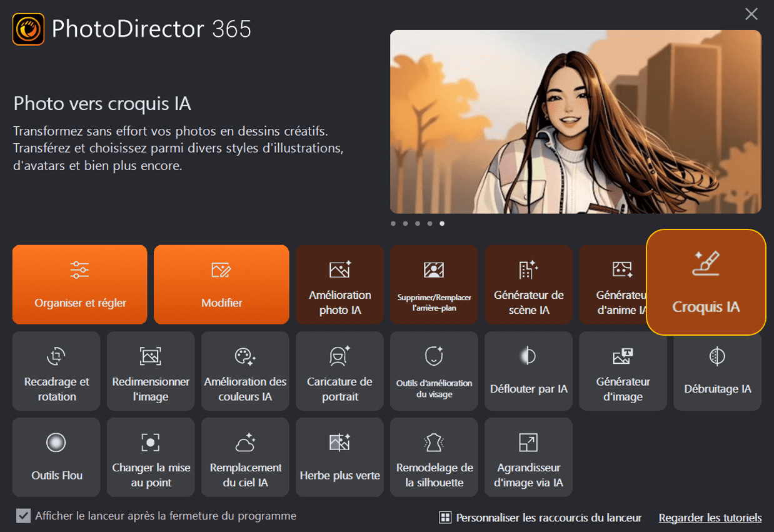Open Caricature de portrait
The image size is (774, 532).
[x=339, y=371]
